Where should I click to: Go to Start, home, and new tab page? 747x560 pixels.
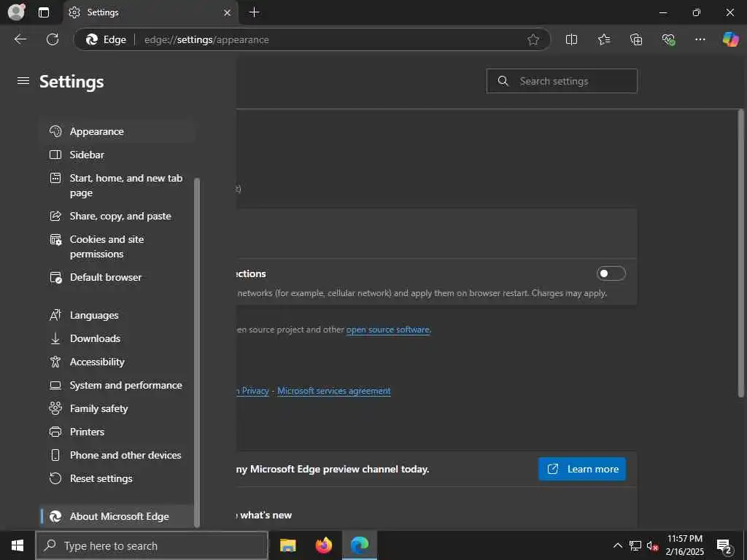117,185
